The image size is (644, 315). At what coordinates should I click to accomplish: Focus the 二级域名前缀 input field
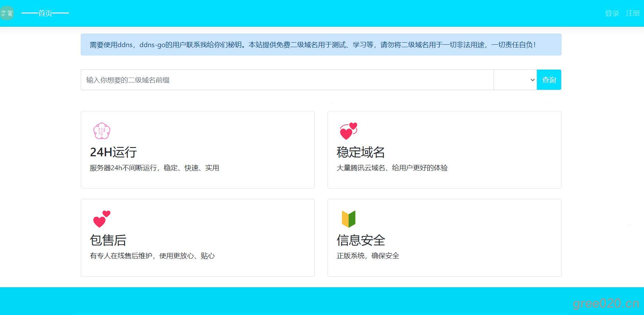[287, 80]
